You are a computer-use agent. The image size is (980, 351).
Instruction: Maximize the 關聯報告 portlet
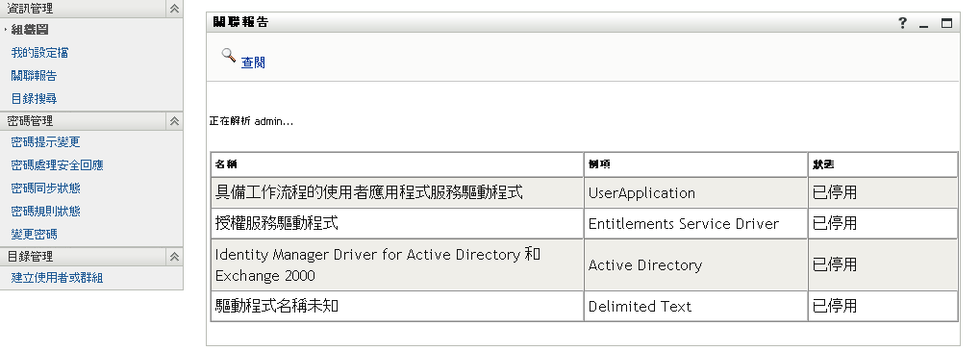pyautogui.click(x=947, y=23)
